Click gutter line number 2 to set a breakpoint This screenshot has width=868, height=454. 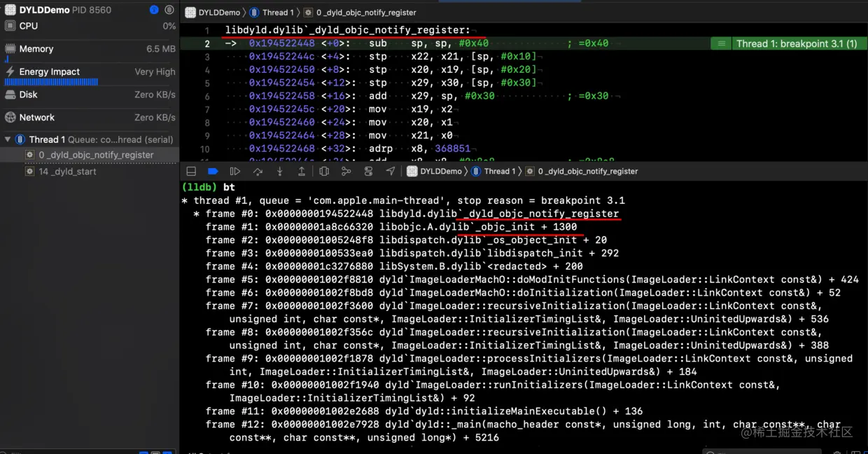point(207,43)
